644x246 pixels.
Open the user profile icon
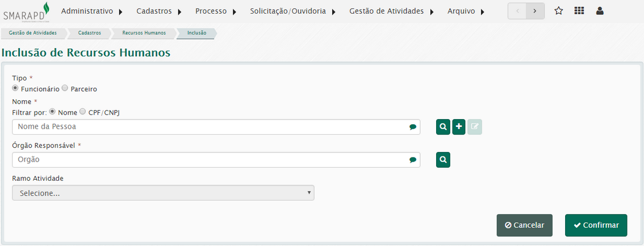coord(599,11)
